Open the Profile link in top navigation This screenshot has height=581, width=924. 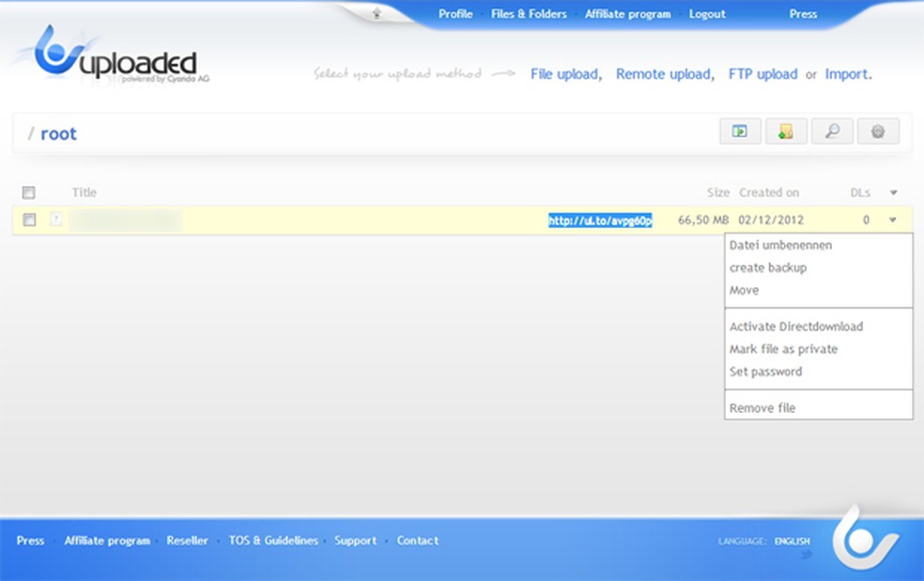[x=455, y=13]
